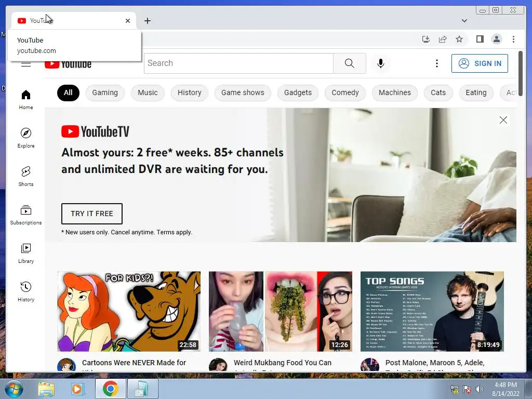Image resolution: width=532 pixels, height=399 pixels.
Task: Open Subscriptions in sidebar
Action: point(26,215)
